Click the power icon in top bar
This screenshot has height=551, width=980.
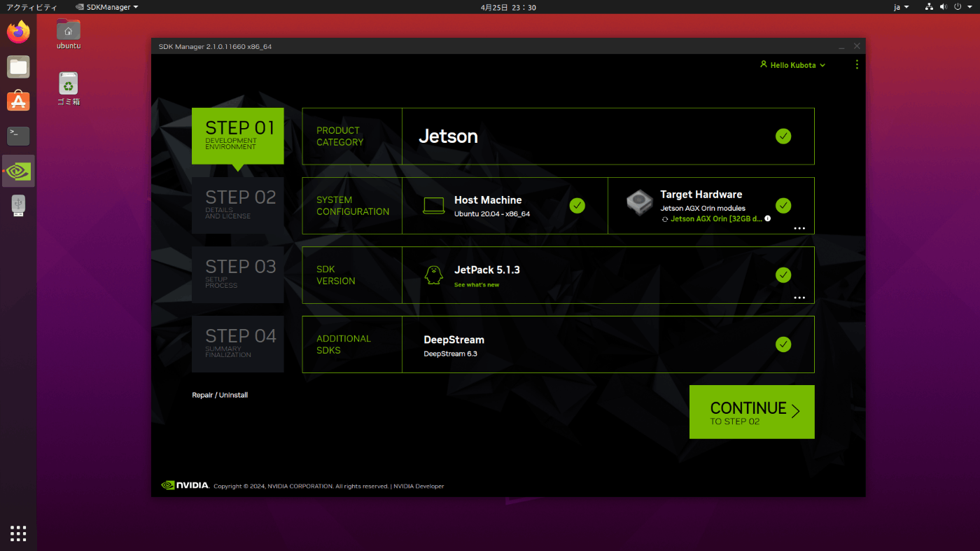point(958,7)
